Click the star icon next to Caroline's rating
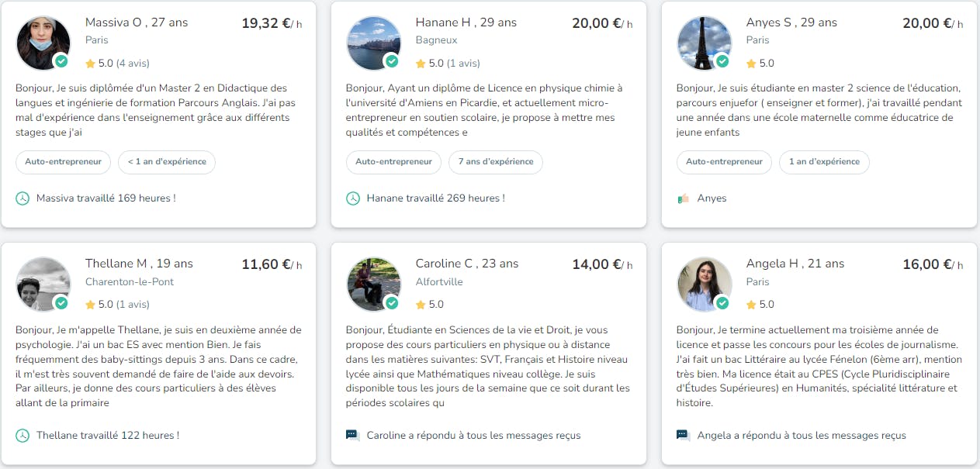 pyautogui.click(x=421, y=305)
